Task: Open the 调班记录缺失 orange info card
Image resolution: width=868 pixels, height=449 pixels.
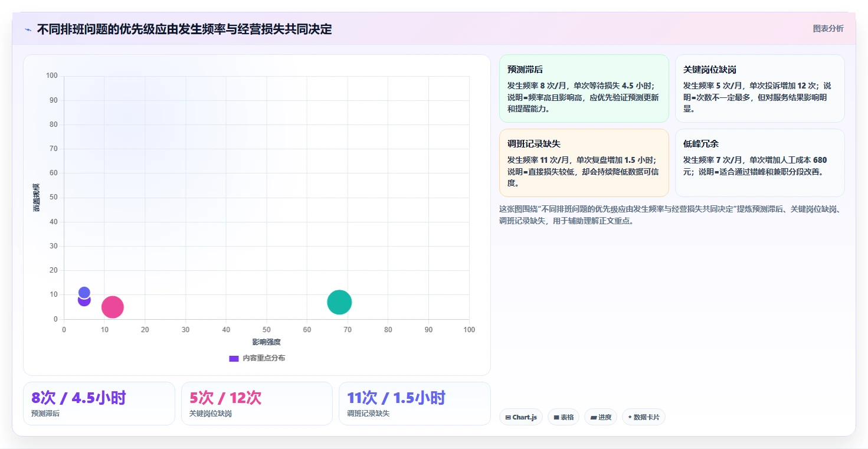Action: point(584,163)
